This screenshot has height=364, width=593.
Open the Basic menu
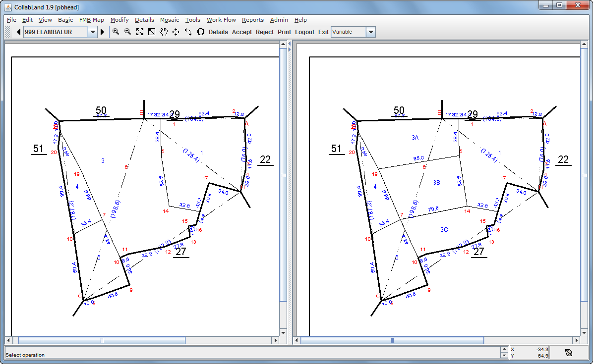point(65,20)
